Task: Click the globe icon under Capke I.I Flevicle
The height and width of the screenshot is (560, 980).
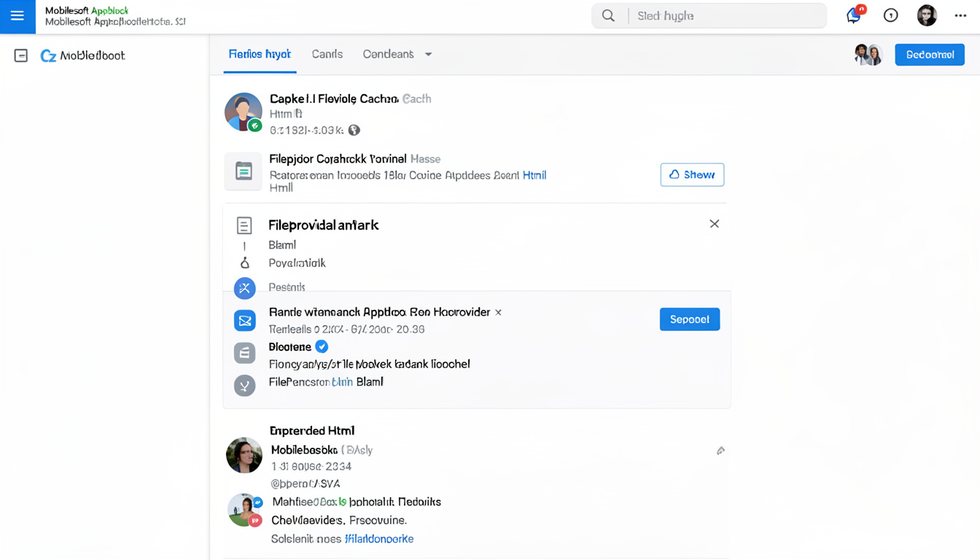Action: [x=354, y=130]
